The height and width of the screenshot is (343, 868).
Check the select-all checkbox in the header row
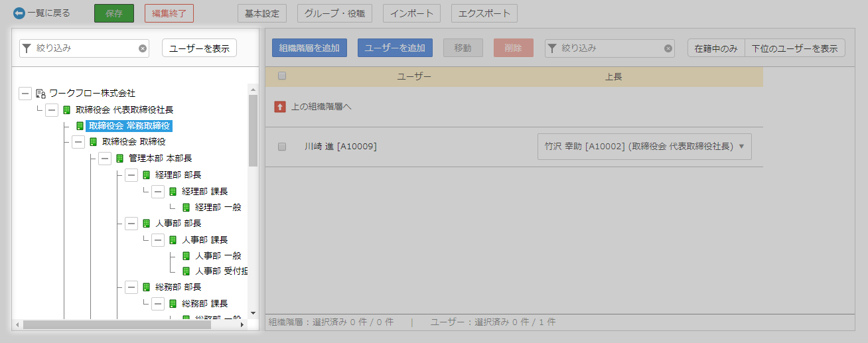tap(282, 76)
